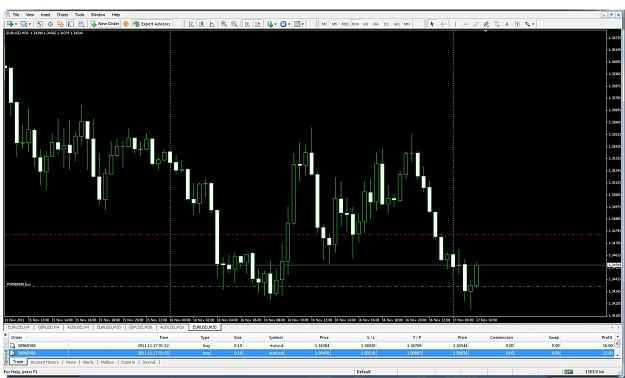This screenshot has width=625, height=378.
Task: Select the D1 timeframe button
Action: [386, 24]
